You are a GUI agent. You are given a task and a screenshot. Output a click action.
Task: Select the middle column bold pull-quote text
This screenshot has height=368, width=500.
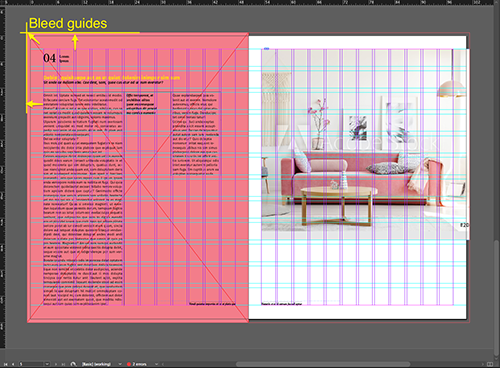click(x=141, y=104)
